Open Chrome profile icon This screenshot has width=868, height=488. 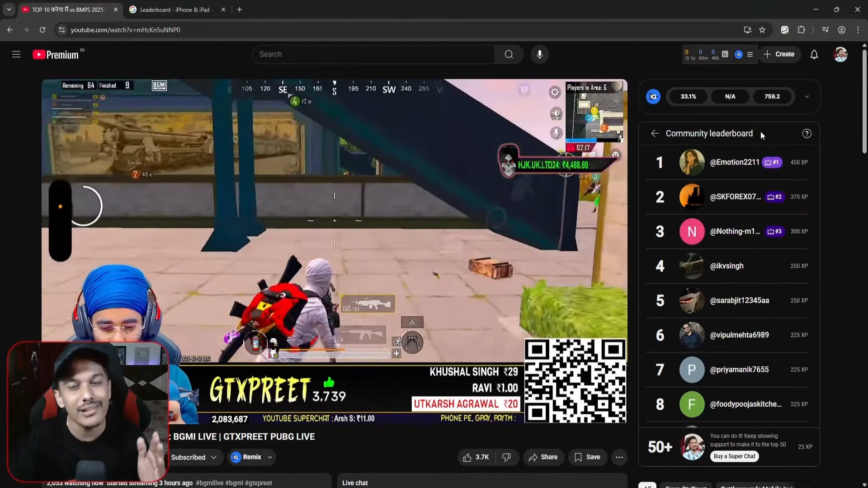(x=842, y=30)
